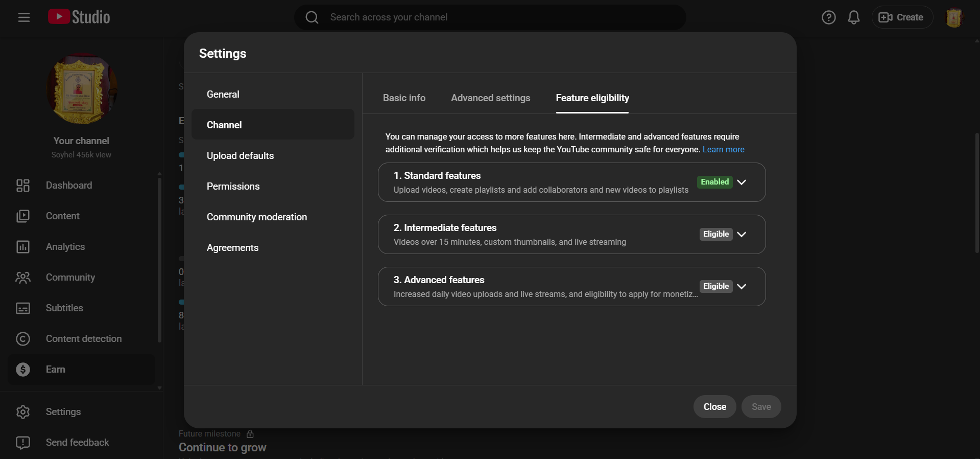Open the Help question mark icon
The width and height of the screenshot is (980, 459).
click(x=828, y=17)
